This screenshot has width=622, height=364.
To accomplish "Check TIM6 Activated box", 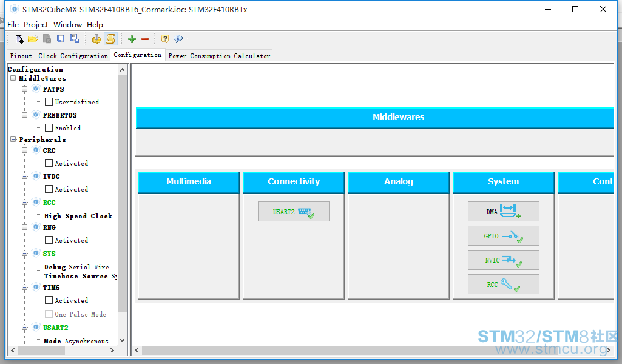I will point(49,300).
